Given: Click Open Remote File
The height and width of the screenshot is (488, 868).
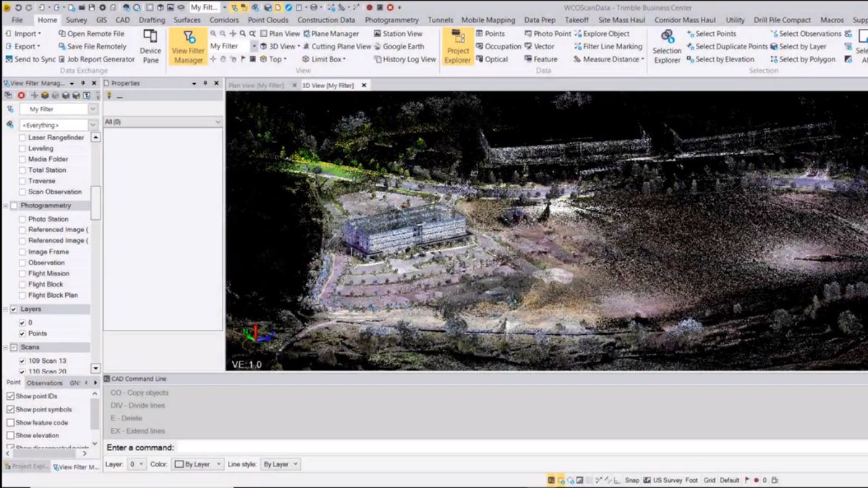Looking at the screenshot, I should tap(90, 34).
